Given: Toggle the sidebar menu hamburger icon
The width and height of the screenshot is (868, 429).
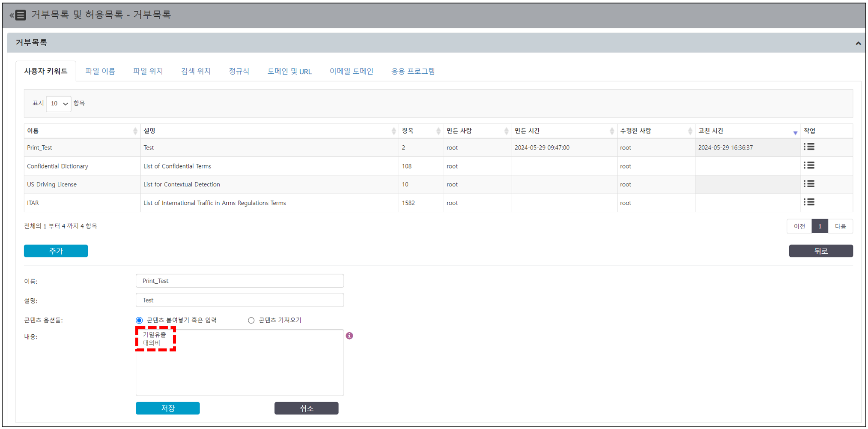Looking at the screenshot, I should (18, 15).
